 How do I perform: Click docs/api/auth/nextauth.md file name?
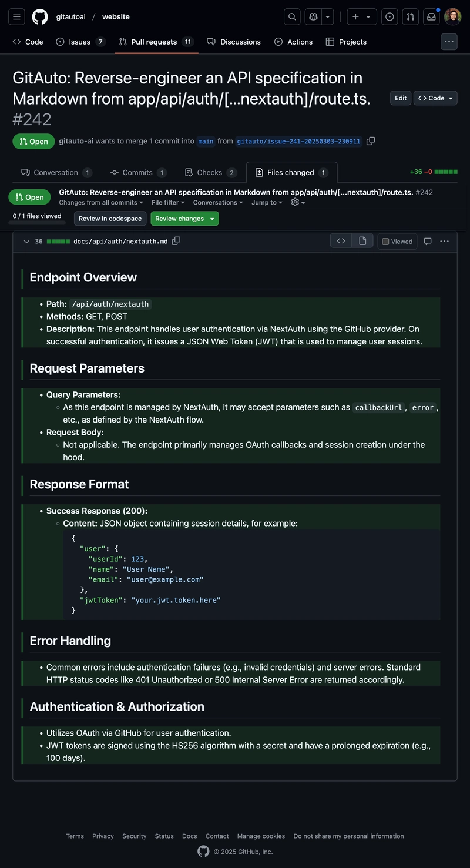pos(120,242)
